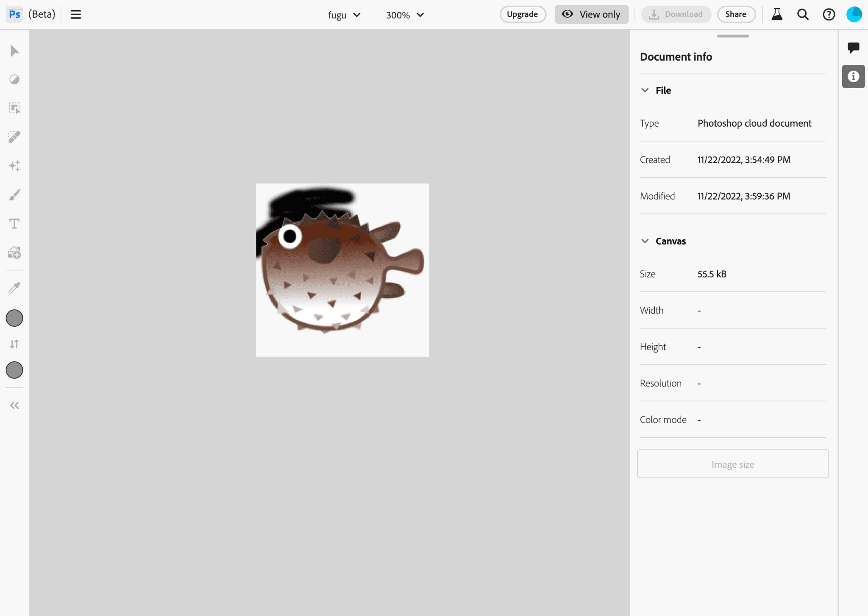Click the foreground color swatch
Screen dimensions: 868x616
tap(15, 318)
